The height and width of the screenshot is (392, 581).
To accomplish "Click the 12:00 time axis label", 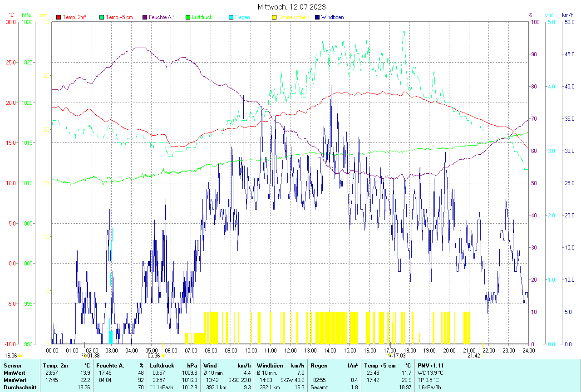I will [x=290, y=350].
